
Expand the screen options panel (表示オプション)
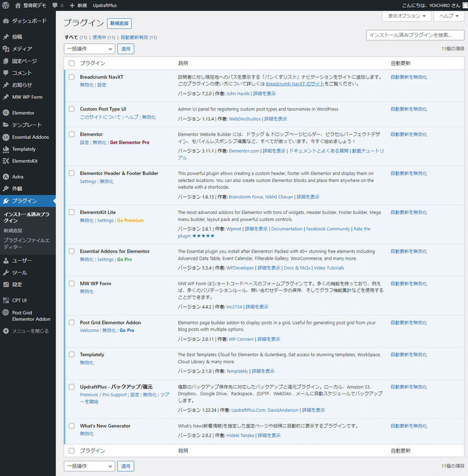407,16
